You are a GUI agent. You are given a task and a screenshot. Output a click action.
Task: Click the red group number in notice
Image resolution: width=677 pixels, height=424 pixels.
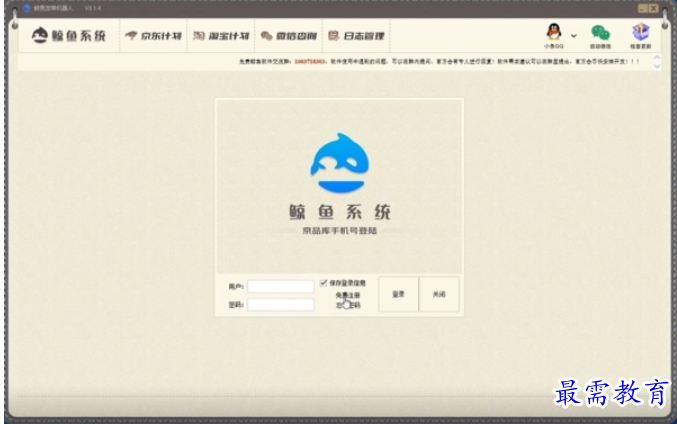(310, 62)
